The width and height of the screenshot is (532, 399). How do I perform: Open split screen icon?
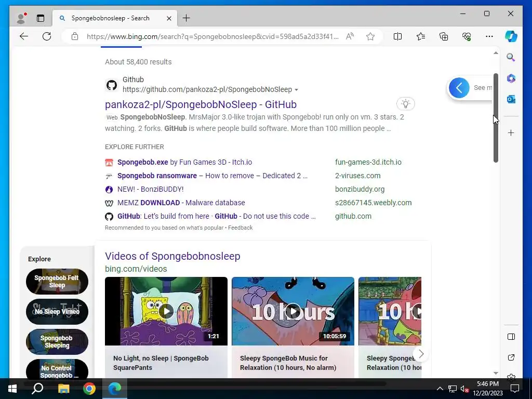(x=397, y=36)
